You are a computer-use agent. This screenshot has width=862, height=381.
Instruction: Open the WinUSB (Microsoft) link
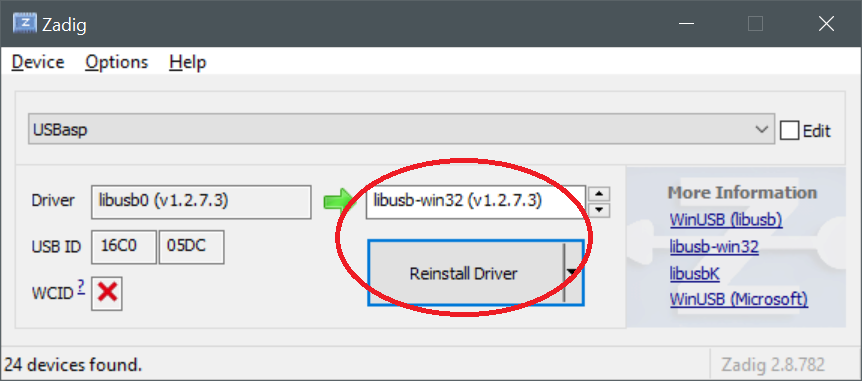coord(739,300)
